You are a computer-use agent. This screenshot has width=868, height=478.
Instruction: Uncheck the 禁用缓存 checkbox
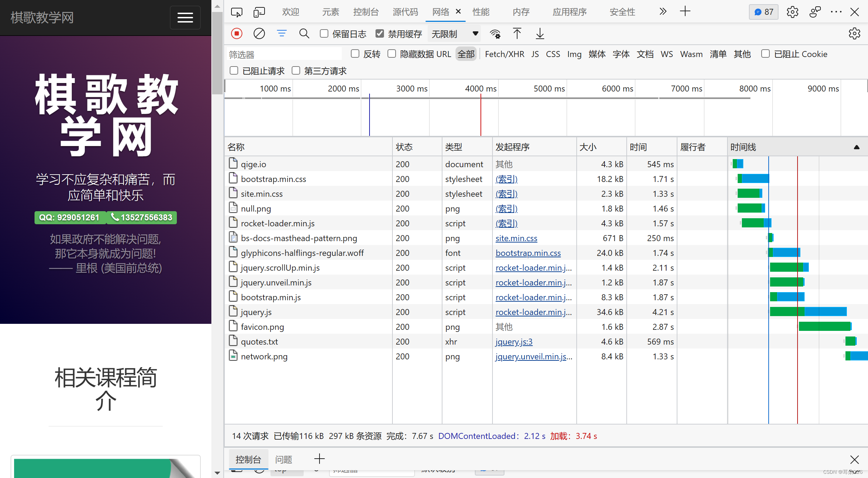point(379,34)
